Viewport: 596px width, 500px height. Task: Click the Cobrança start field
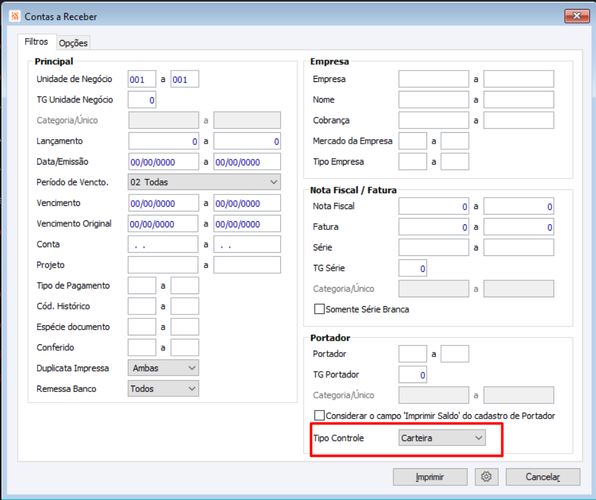pyautogui.click(x=434, y=121)
